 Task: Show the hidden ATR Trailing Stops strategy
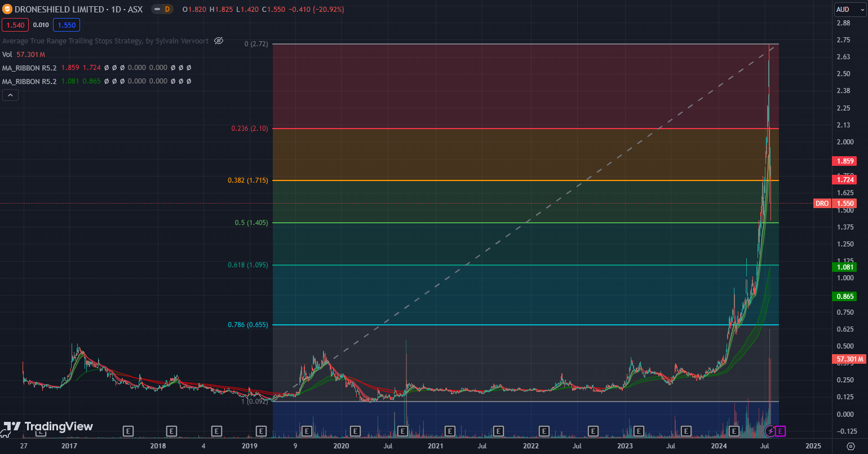click(219, 41)
